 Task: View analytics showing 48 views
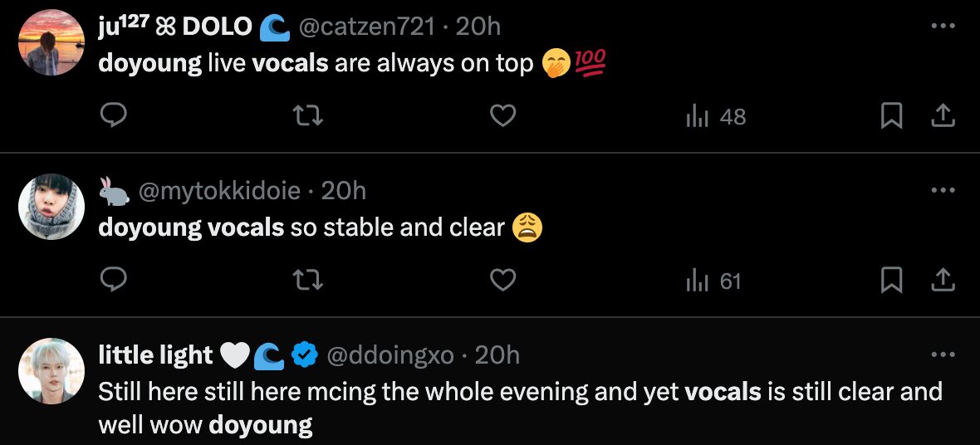tap(716, 117)
